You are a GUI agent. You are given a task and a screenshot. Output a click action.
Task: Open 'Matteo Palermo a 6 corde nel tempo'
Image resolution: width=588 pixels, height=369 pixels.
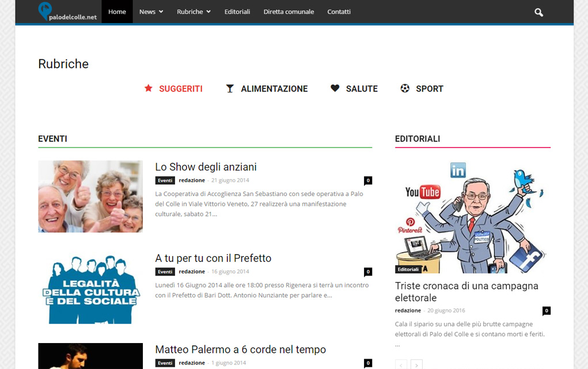240,349
